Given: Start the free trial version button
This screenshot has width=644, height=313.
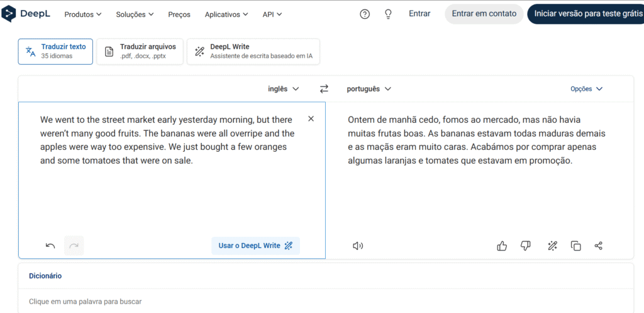Looking at the screenshot, I should 586,14.
